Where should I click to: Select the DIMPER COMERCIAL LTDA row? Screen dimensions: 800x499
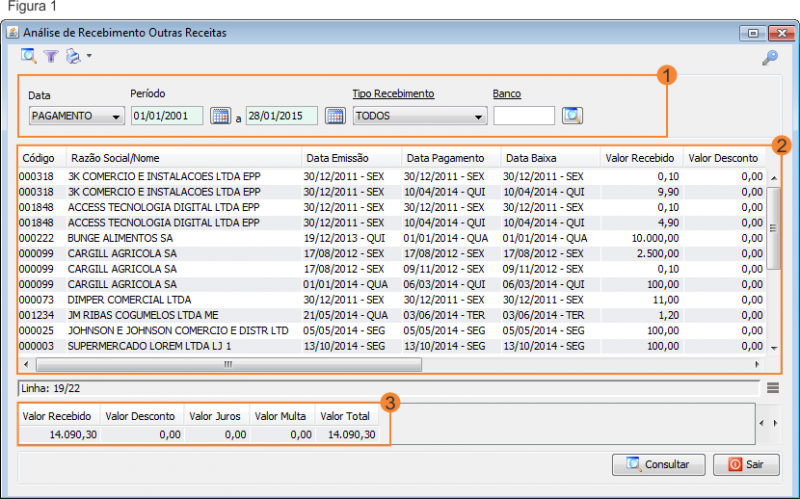coord(392,300)
